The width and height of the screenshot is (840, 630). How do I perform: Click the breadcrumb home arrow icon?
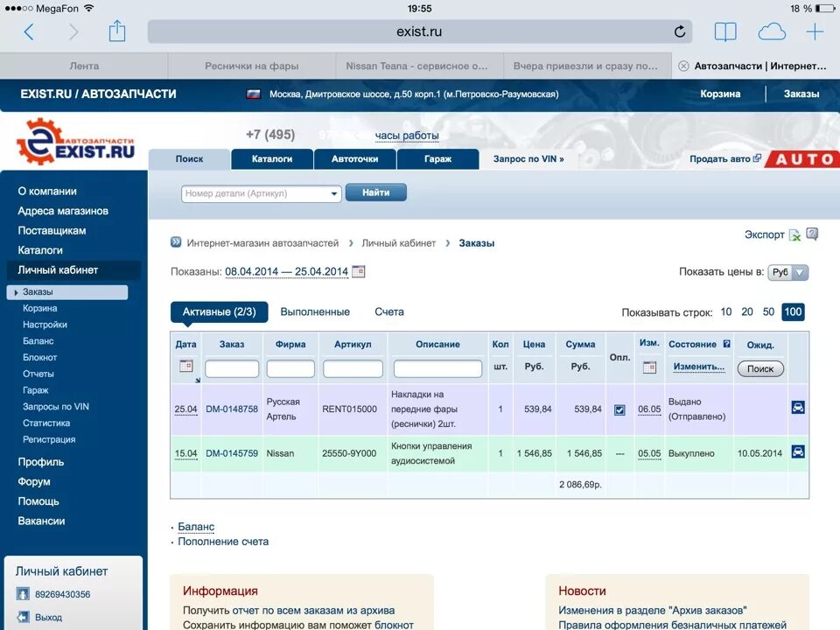[x=176, y=242]
